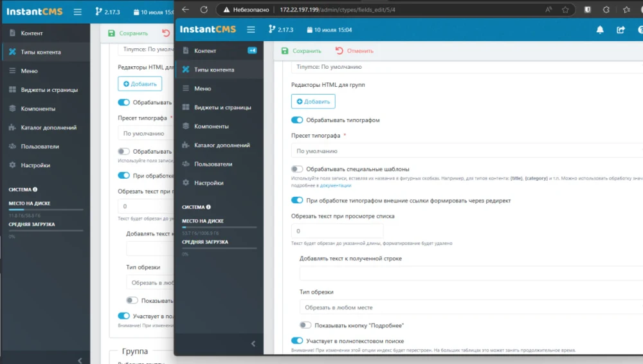643x364 pixels.
Task: Click Сохранить in background window toolbar
Action: tap(127, 33)
